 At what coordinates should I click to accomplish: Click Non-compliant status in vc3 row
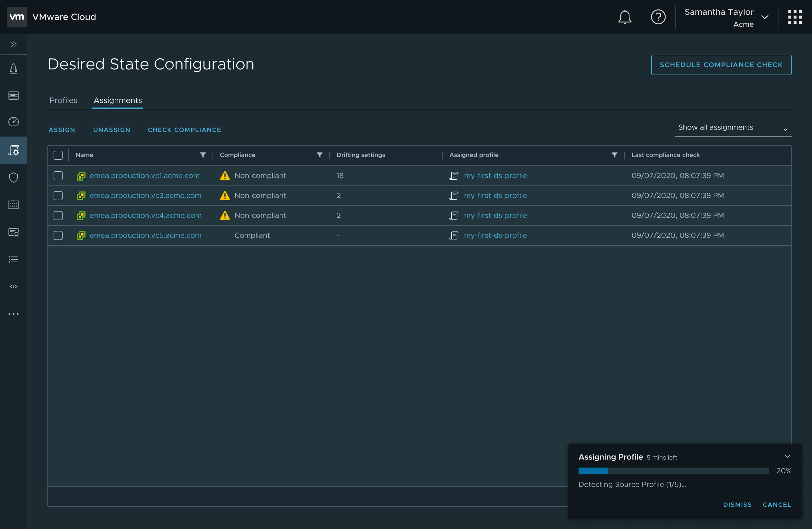pos(260,195)
